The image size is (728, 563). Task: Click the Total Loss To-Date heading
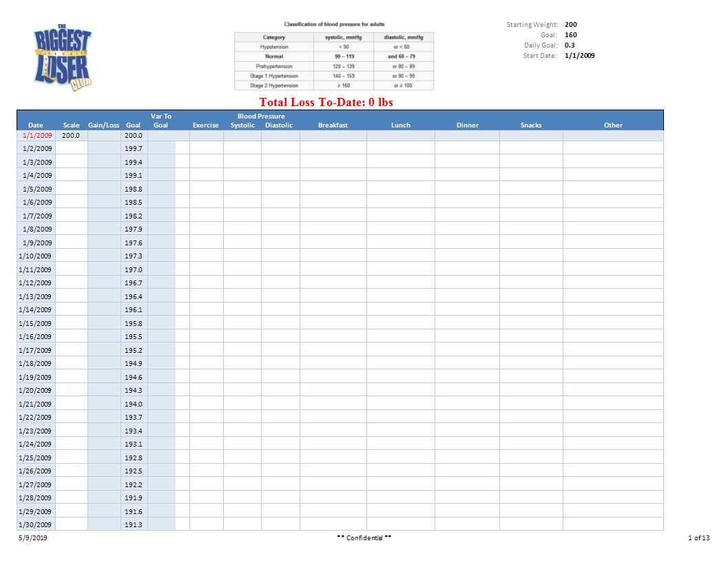[x=326, y=102]
